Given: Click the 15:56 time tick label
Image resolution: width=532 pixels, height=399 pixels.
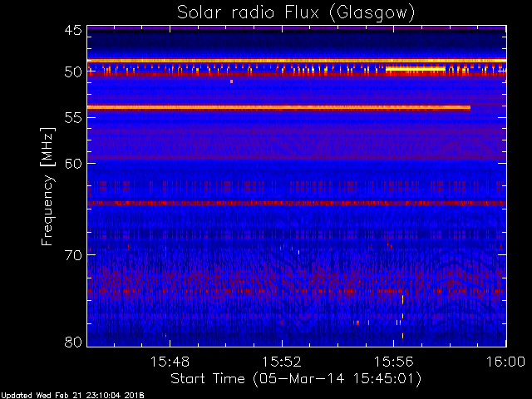Looking at the screenshot, I should tap(393, 362).
